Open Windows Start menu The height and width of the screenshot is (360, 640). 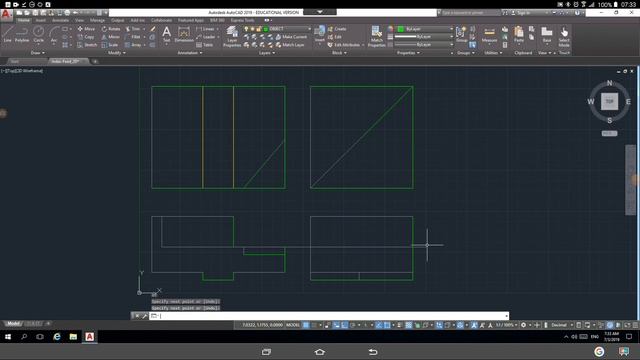coord(8,336)
